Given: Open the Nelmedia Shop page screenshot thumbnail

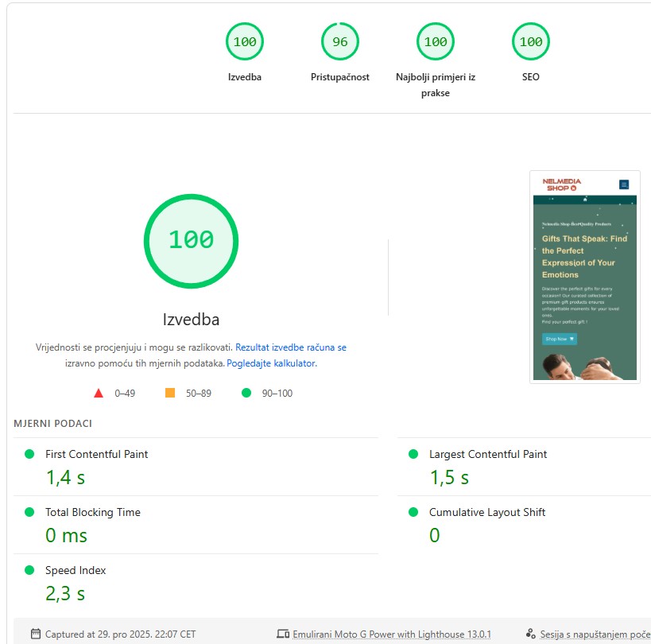Looking at the screenshot, I should point(584,277).
